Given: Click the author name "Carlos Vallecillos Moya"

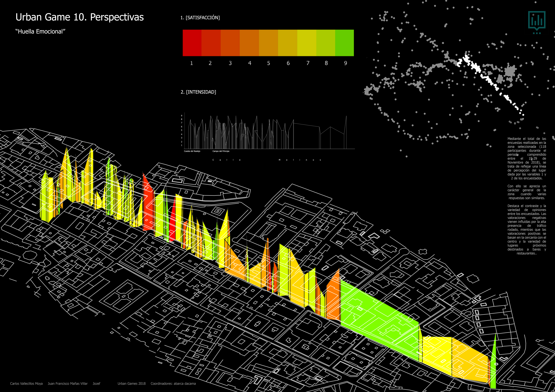Looking at the screenshot, I should click(26, 384).
